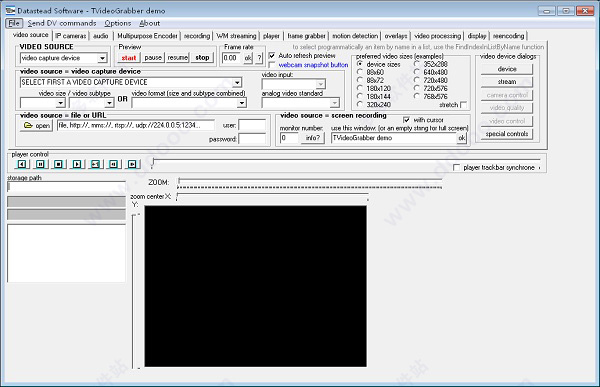The height and width of the screenshot is (387, 600).
Task: Click the Frame rate 0.00 field
Action: pyautogui.click(x=232, y=58)
